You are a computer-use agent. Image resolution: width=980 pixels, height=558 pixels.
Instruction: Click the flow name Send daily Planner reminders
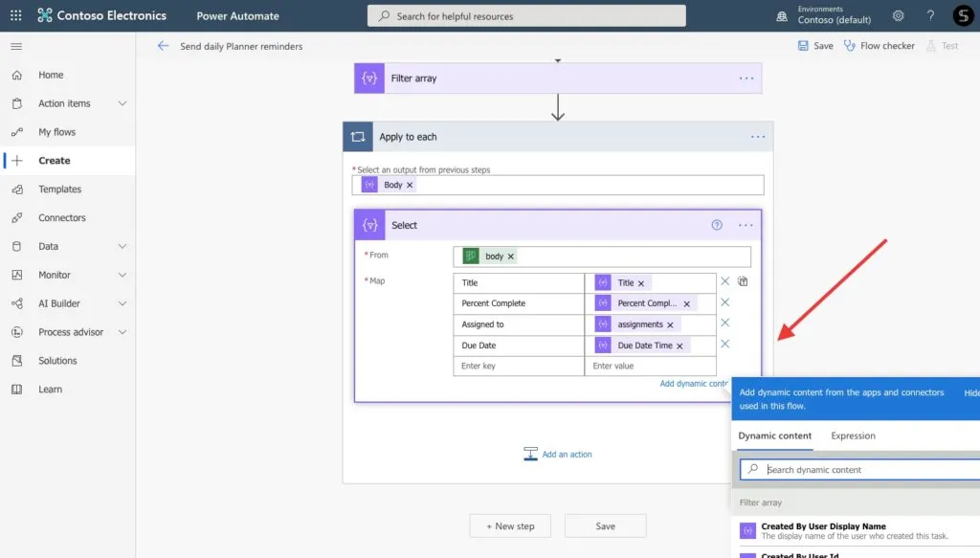coord(241,46)
